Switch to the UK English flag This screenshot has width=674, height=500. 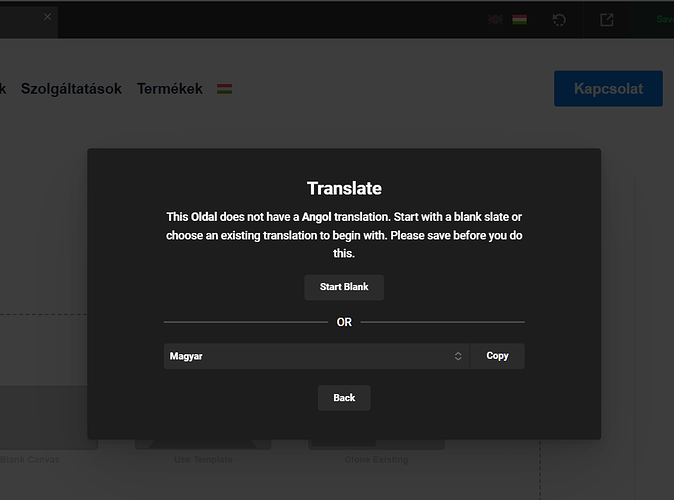tap(495, 19)
